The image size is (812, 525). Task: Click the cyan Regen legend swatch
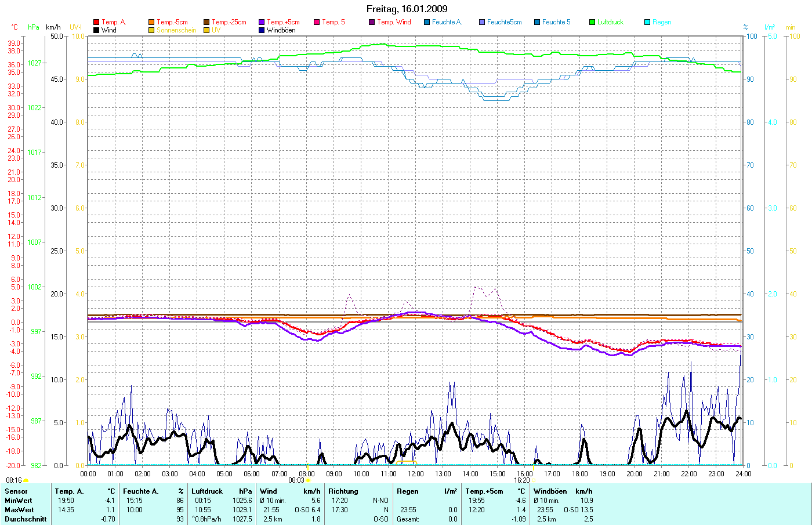pos(647,22)
